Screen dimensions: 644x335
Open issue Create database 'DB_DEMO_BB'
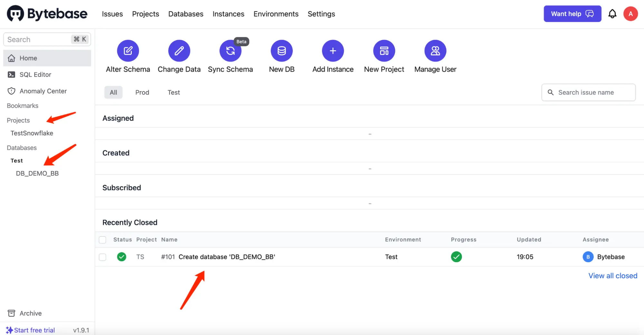pos(227,257)
